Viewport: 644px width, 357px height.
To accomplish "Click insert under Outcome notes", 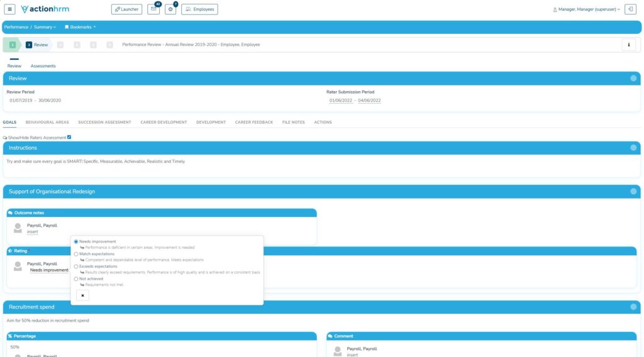I will click(33, 232).
